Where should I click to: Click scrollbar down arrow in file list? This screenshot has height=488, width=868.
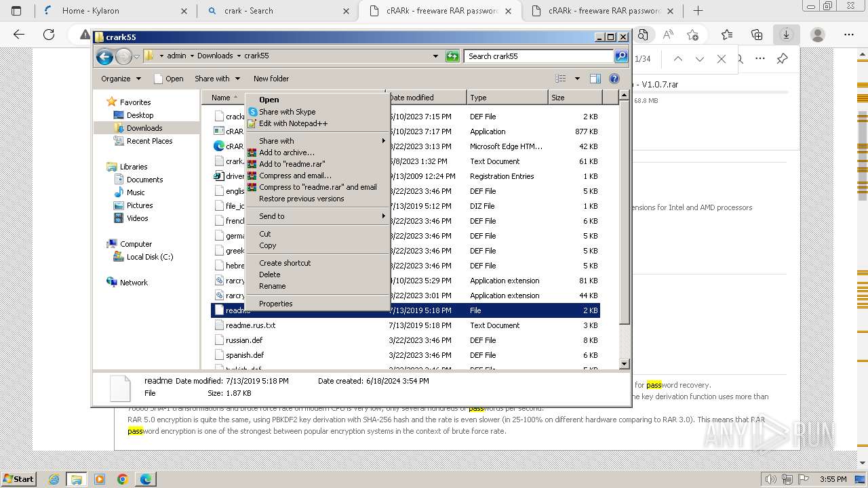point(625,364)
